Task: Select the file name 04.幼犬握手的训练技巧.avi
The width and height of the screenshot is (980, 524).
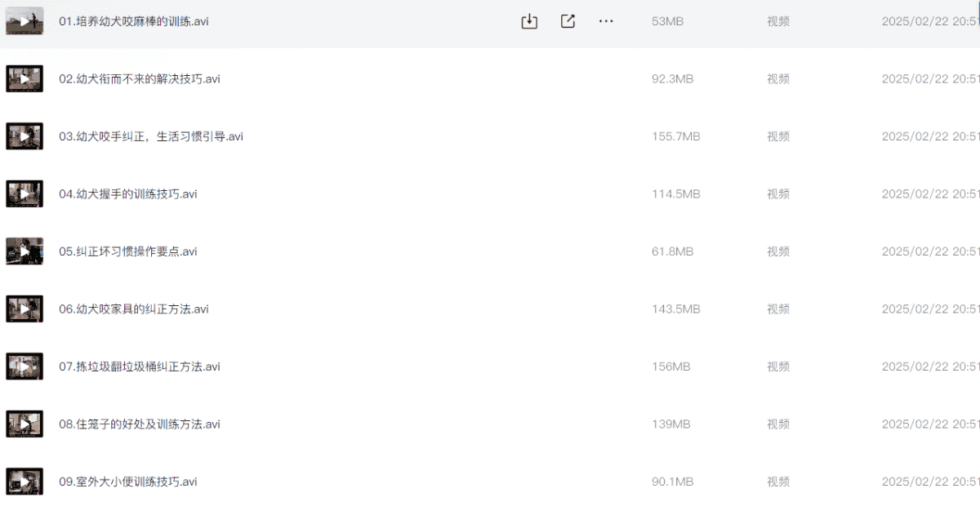Action: [x=128, y=194]
